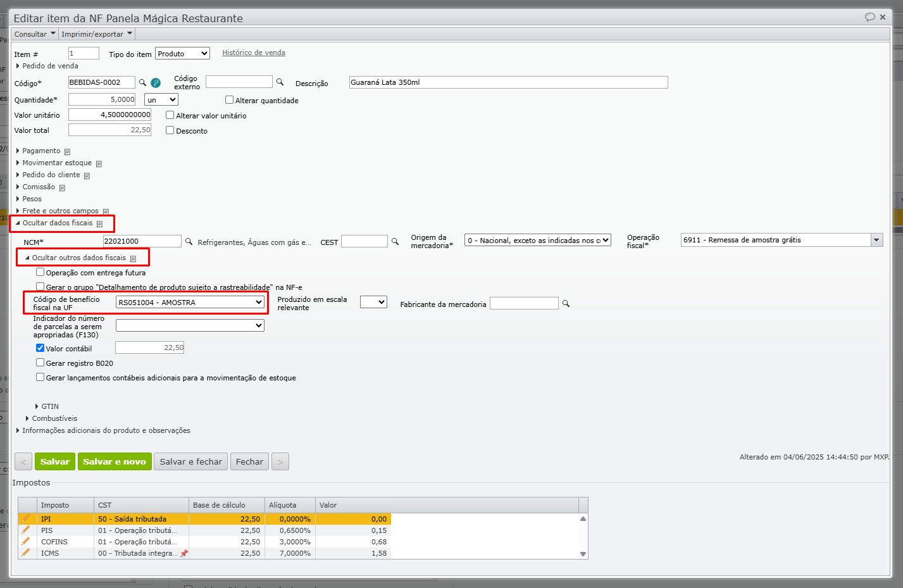Click the note icon beside Comissão
Viewport: 903px width, 588px height.
pyautogui.click(x=62, y=187)
